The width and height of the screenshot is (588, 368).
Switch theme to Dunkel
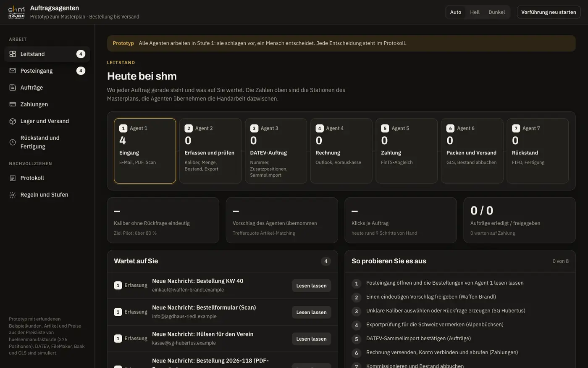pyautogui.click(x=496, y=12)
